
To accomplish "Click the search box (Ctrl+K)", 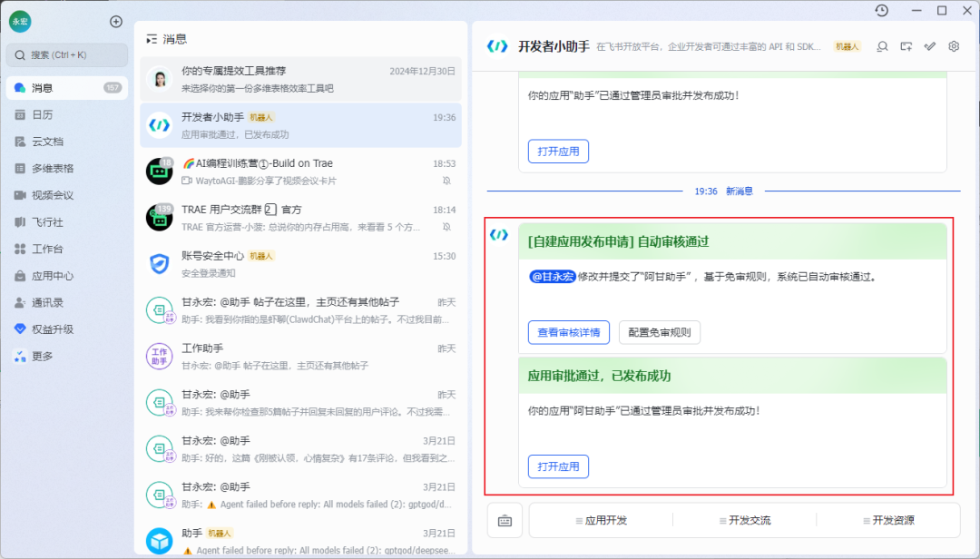I will point(66,55).
